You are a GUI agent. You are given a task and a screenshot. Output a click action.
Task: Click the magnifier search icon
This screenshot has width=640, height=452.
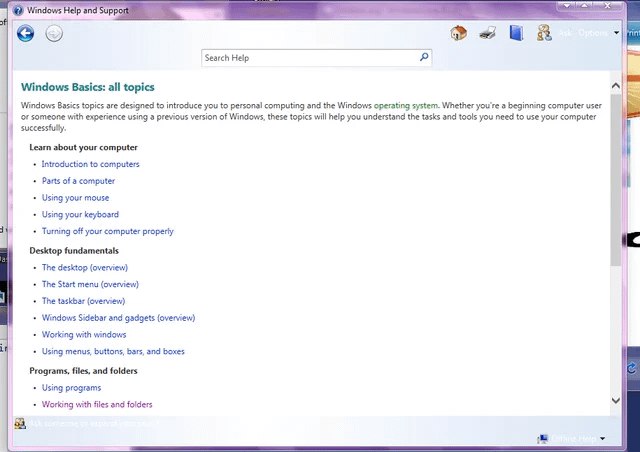coord(424,57)
